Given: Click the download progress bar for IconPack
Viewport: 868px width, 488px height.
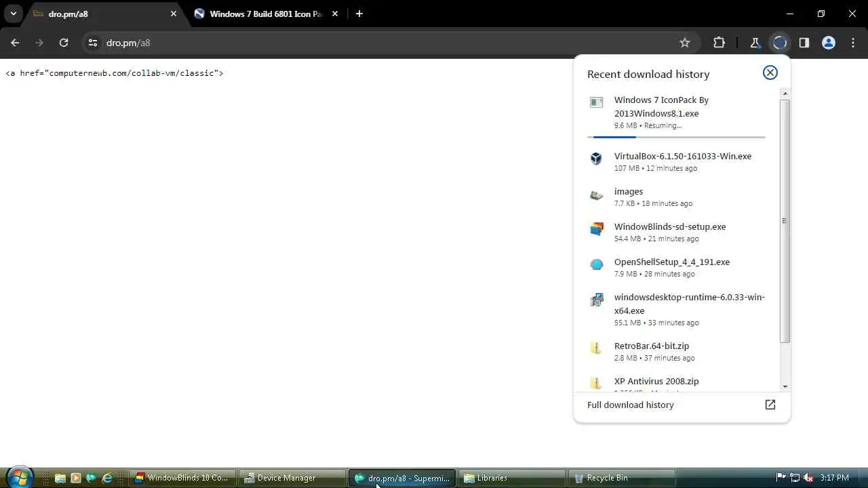Looking at the screenshot, I should point(677,137).
